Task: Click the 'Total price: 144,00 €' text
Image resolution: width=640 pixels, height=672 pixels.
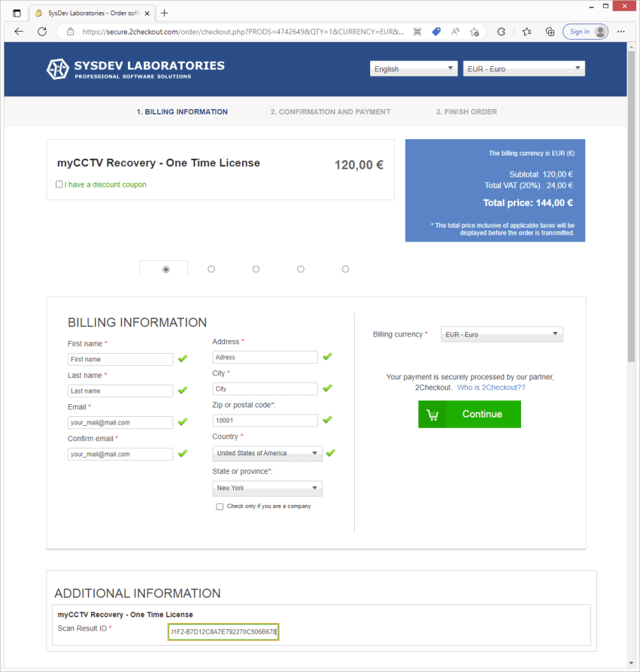Action: (x=528, y=202)
